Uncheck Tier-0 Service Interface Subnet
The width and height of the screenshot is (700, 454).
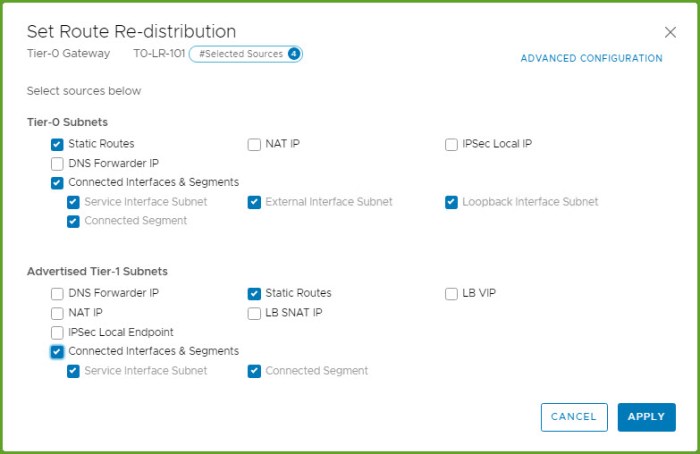pyautogui.click(x=73, y=202)
